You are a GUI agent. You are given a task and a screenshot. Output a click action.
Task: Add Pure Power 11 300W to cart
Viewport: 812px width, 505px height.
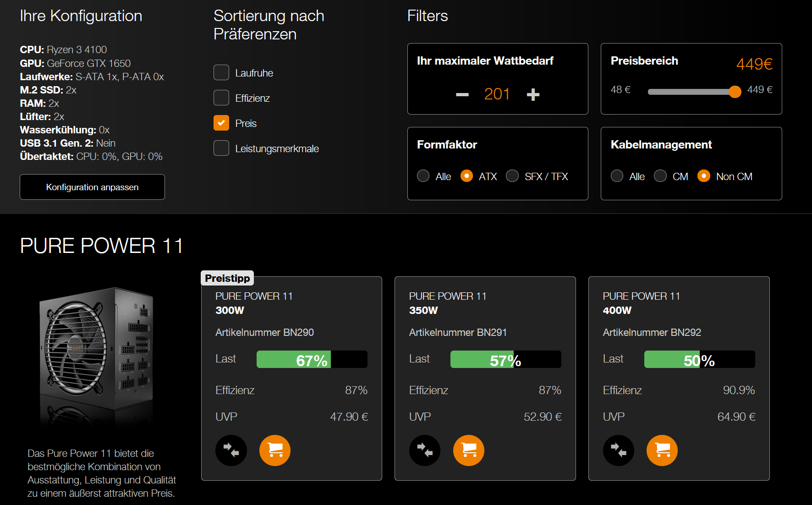click(x=275, y=450)
